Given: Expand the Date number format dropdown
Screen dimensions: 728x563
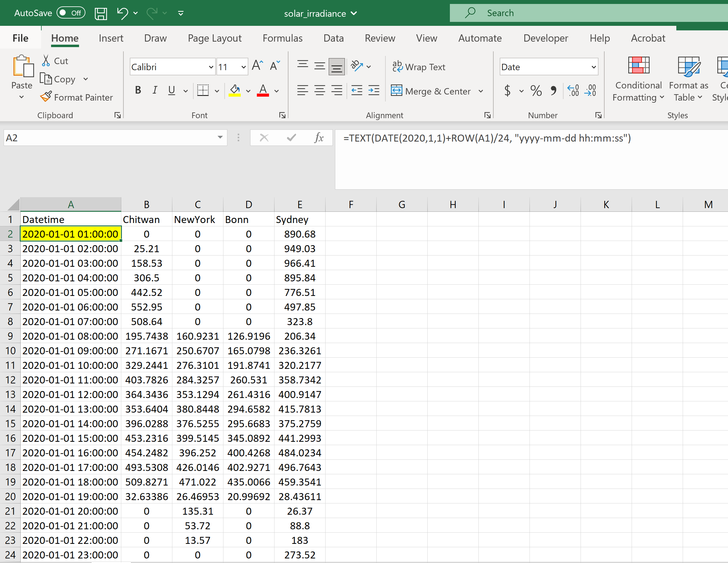Looking at the screenshot, I should tap(593, 67).
